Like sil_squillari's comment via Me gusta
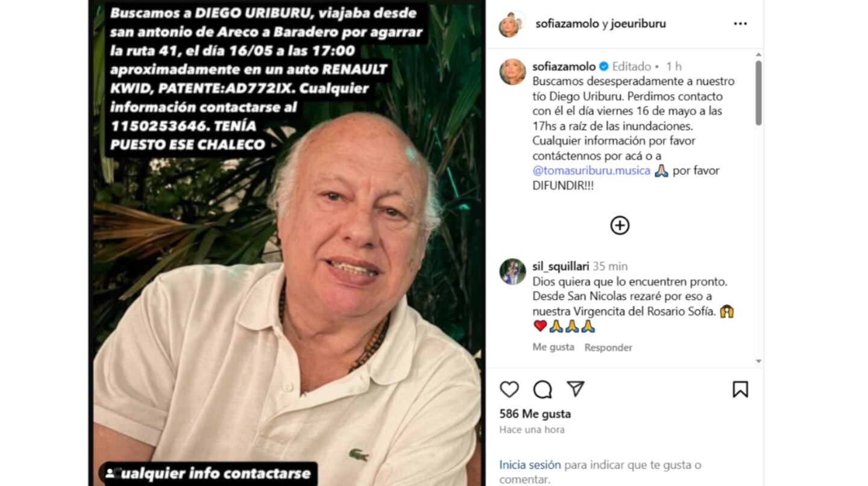This screenshot has height=486, width=868. (553, 347)
